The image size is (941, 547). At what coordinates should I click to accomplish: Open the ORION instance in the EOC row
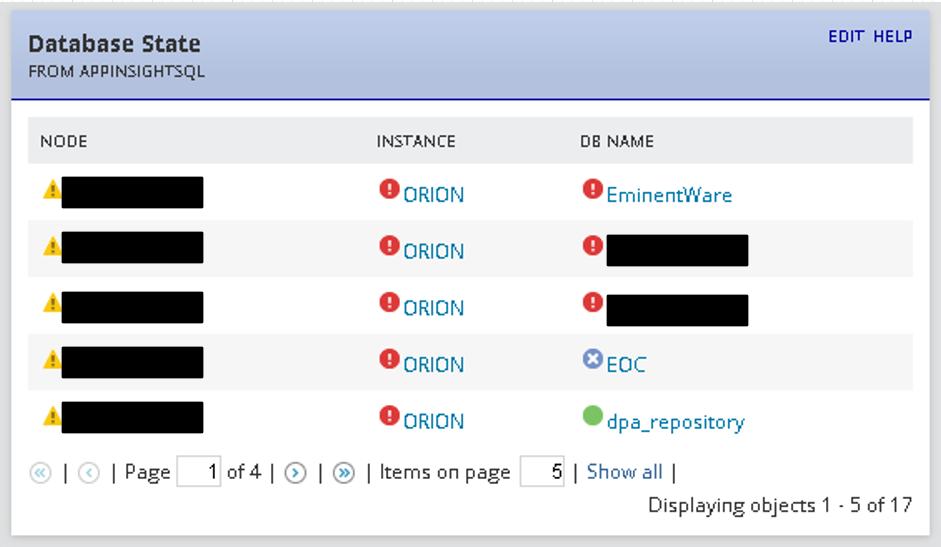tap(433, 365)
